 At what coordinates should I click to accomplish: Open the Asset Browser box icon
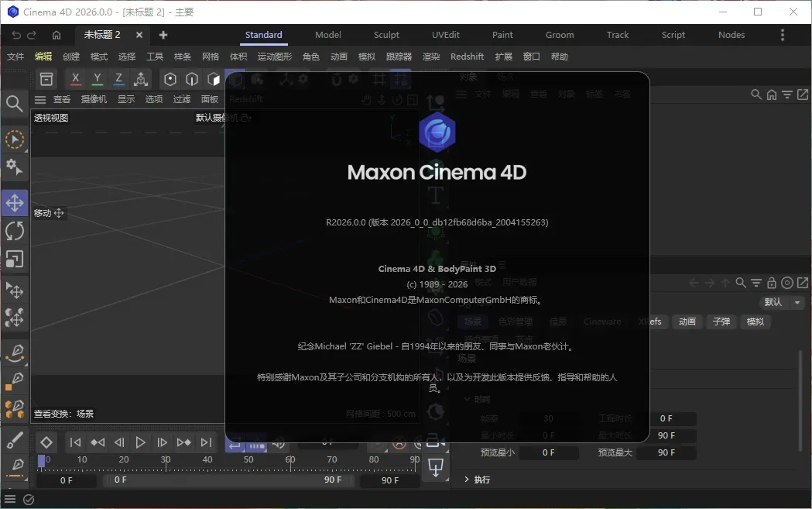(x=46, y=79)
